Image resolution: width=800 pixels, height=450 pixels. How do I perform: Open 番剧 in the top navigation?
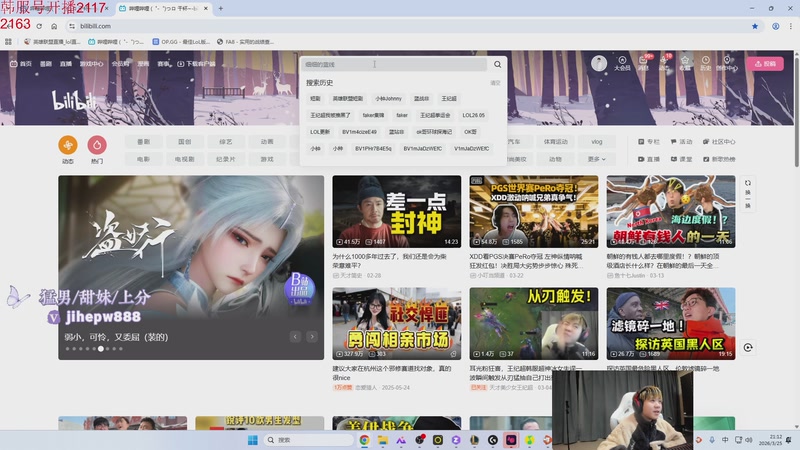point(46,64)
